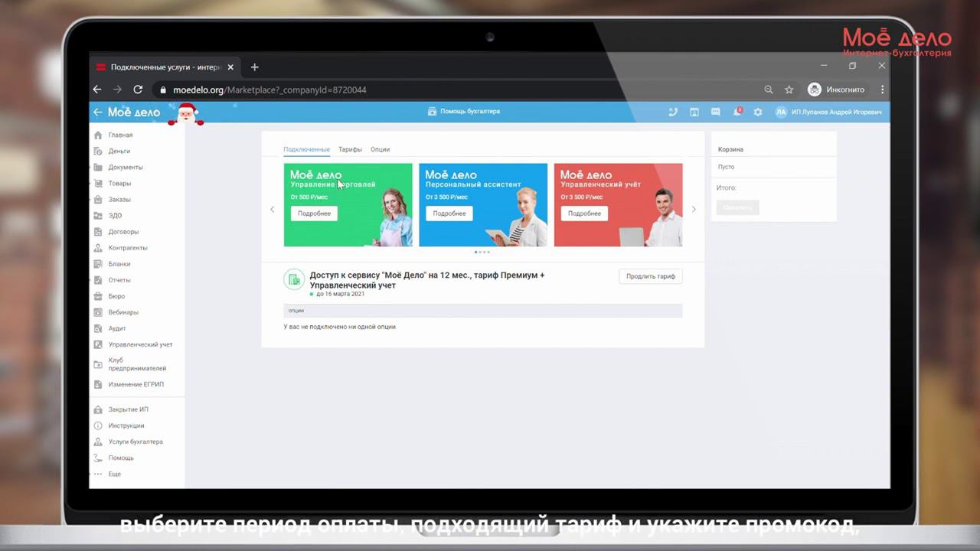Expand Еще in the sidebar

coord(114,474)
